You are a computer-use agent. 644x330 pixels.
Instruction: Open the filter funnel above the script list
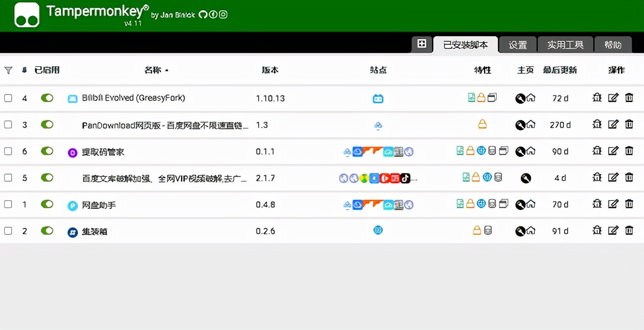tap(8, 70)
